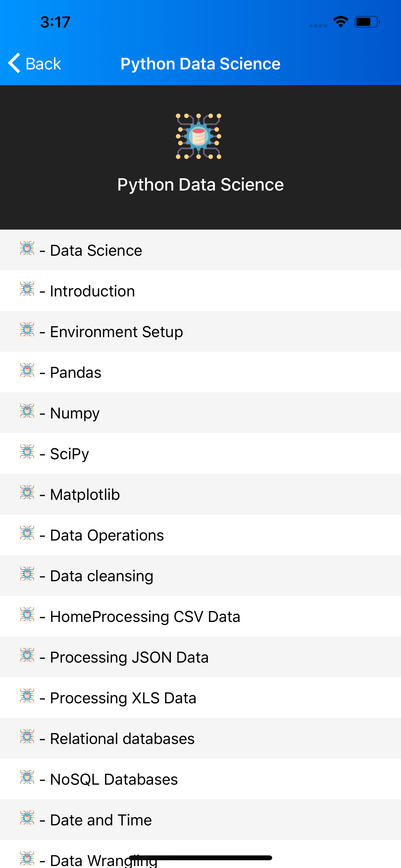
Task: Tap the back chevron arrow in navigation bar
Action: 14,63
